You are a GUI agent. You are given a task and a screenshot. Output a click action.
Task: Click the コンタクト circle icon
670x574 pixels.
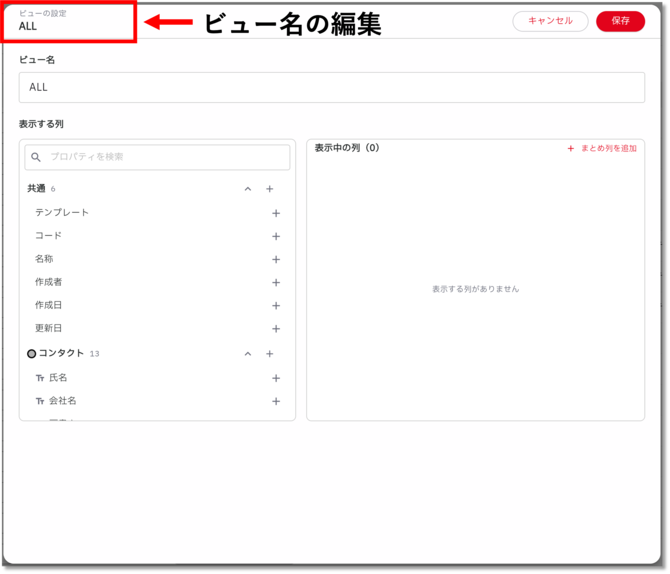pos(31,354)
